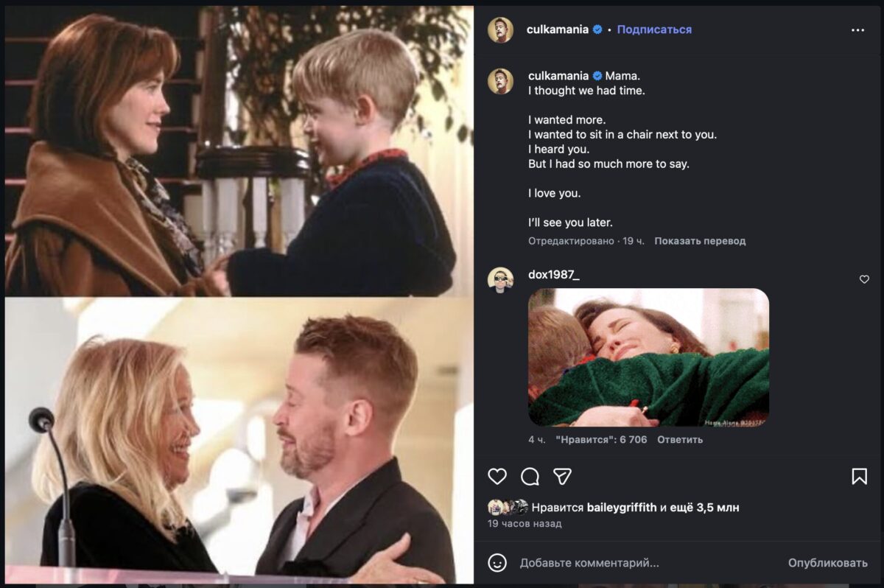Open the baileygriffith profile link
884x588 pixels.
click(x=622, y=508)
